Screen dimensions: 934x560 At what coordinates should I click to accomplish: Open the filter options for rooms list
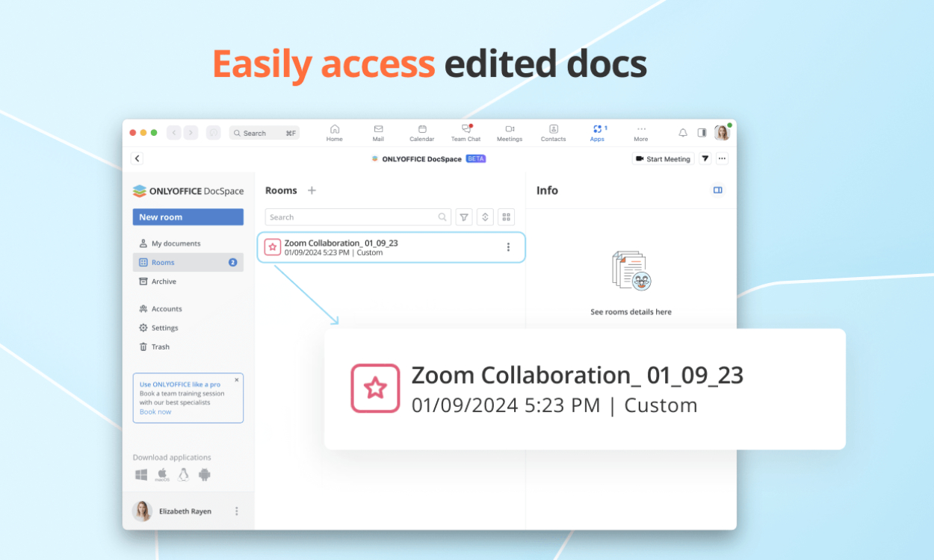464,217
